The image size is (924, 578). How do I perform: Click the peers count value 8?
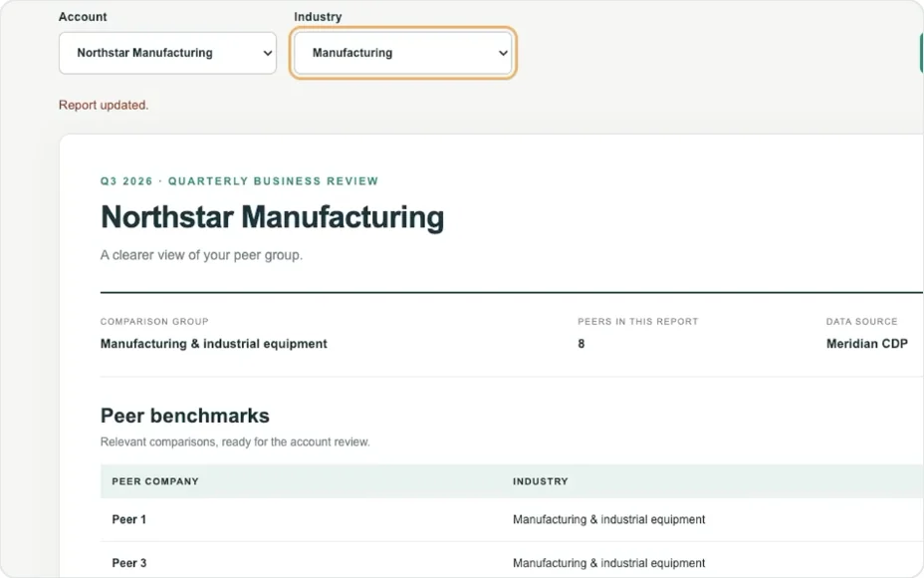(581, 344)
